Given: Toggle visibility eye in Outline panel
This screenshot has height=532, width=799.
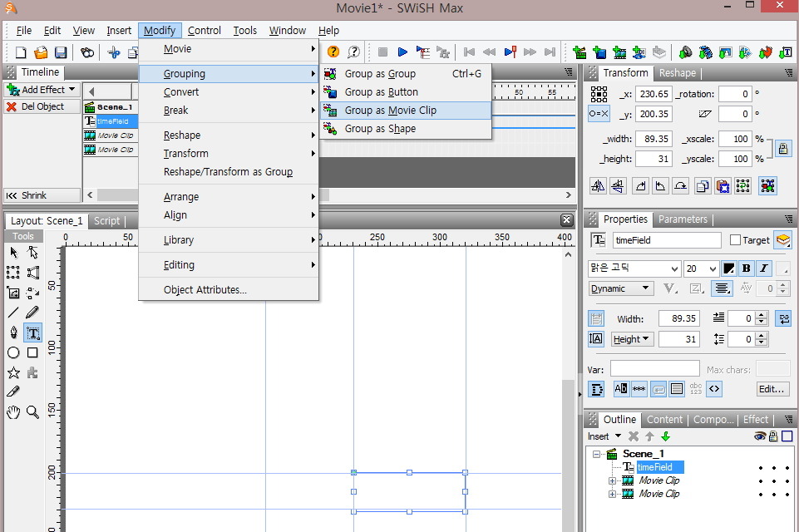Looking at the screenshot, I should (759, 436).
